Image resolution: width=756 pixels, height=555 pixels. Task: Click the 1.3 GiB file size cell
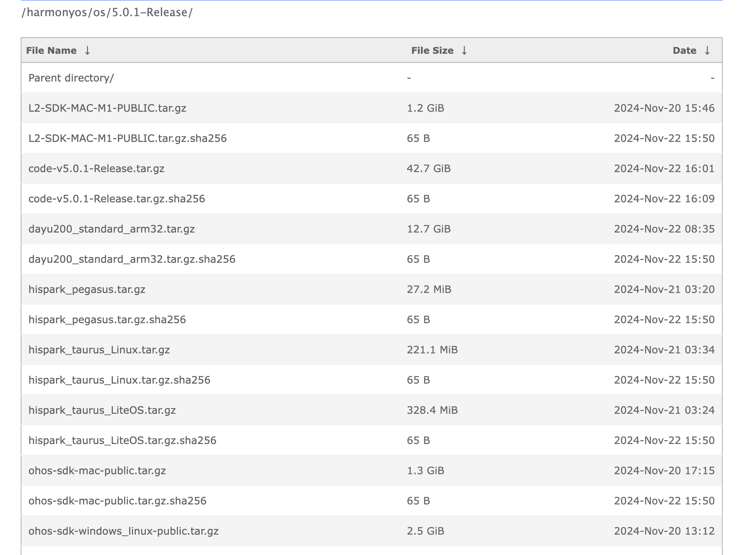pyautogui.click(x=426, y=471)
